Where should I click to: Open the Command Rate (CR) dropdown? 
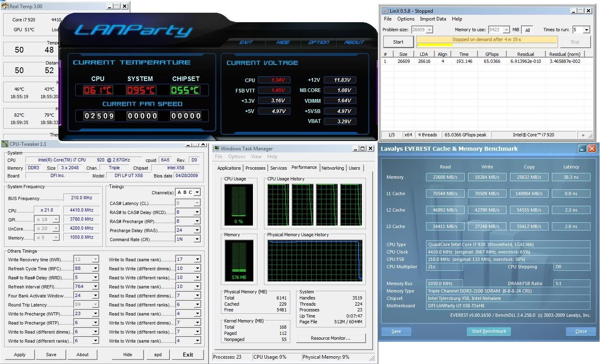pos(197,239)
